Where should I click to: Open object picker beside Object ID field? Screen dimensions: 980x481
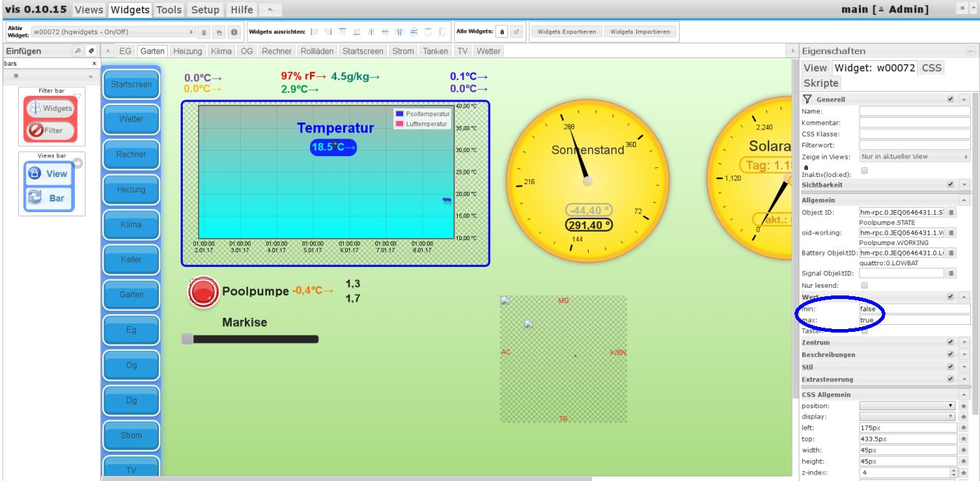coord(952,212)
